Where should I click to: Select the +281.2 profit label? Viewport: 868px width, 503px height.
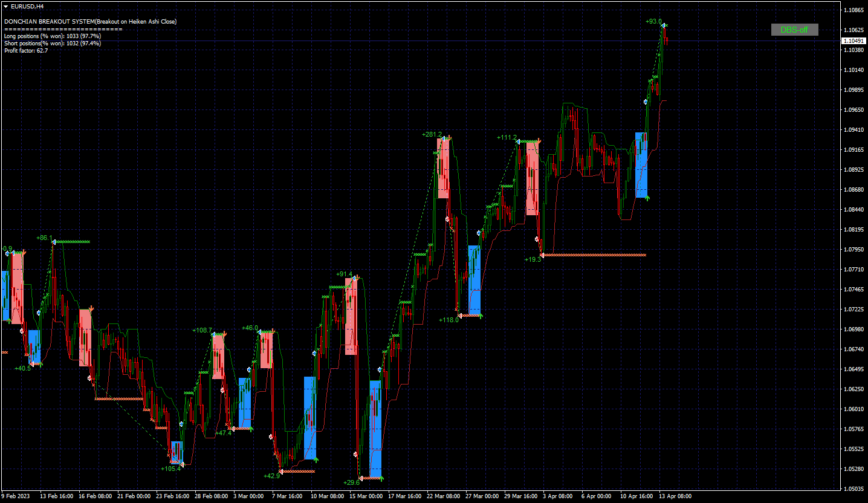coord(432,134)
